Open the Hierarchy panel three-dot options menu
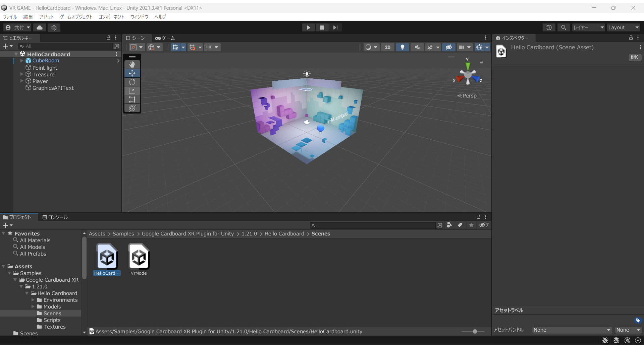Image resolution: width=644 pixels, height=345 pixels. pyautogui.click(x=116, y=38)
